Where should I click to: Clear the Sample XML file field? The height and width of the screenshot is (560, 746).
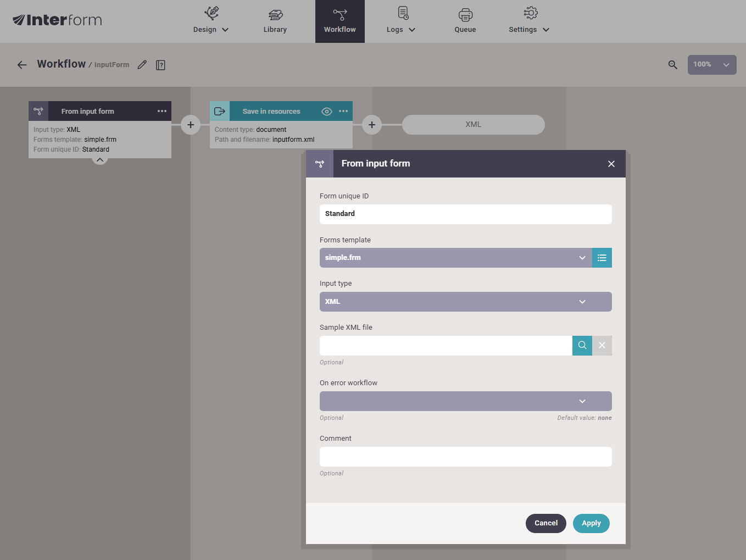pyautogui.click(x=602, y=346)
